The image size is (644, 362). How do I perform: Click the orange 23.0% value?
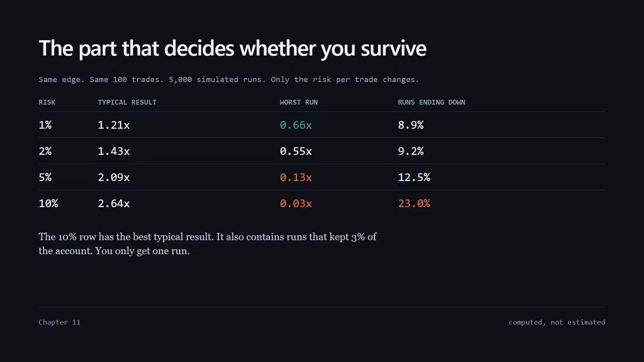pyautogui.click(x=414, y=204)
